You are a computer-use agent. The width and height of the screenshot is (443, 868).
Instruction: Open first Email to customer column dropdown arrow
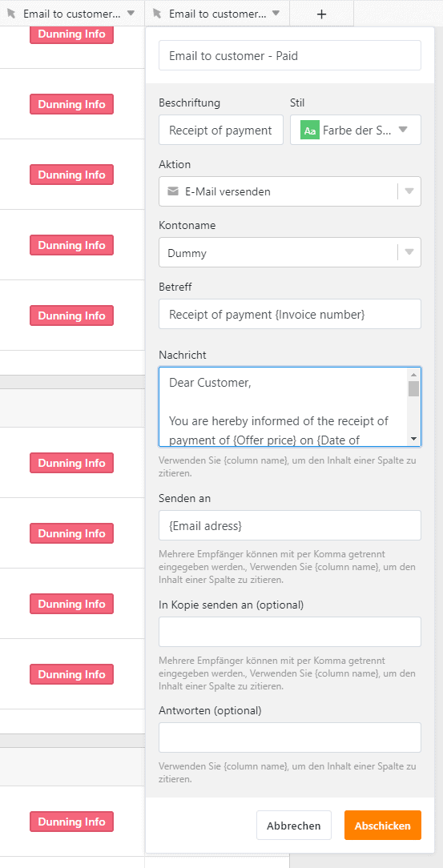[131, 14]
